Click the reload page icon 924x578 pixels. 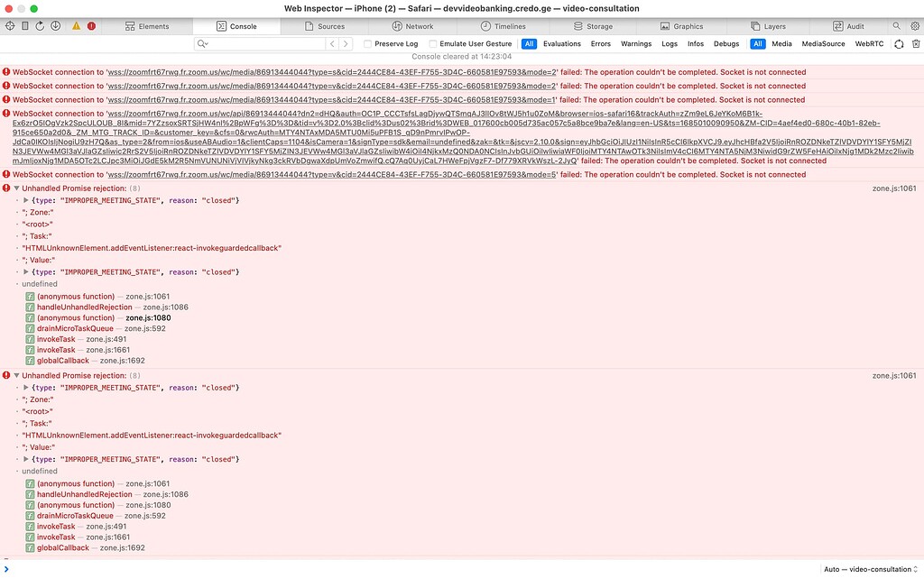coord(38,25)
